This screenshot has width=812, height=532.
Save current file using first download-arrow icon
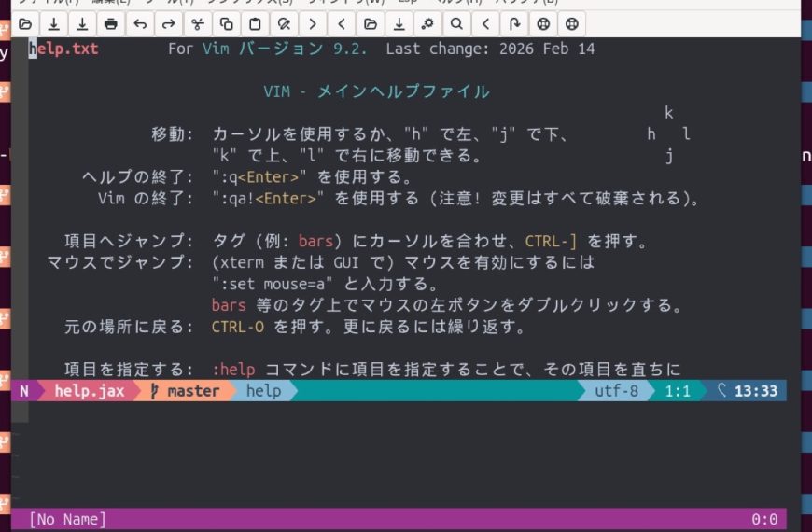coord(54,24)
